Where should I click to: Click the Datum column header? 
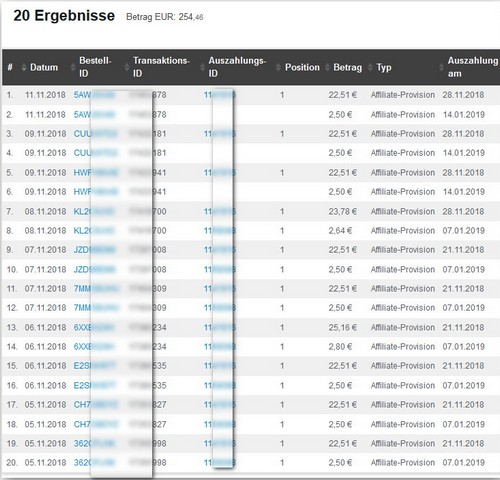(x=44, y=68)
